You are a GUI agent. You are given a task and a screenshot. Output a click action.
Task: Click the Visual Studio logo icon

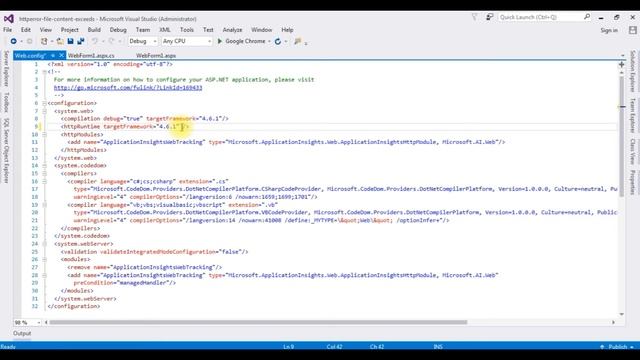pyautogui.click(x=9, y=18)
